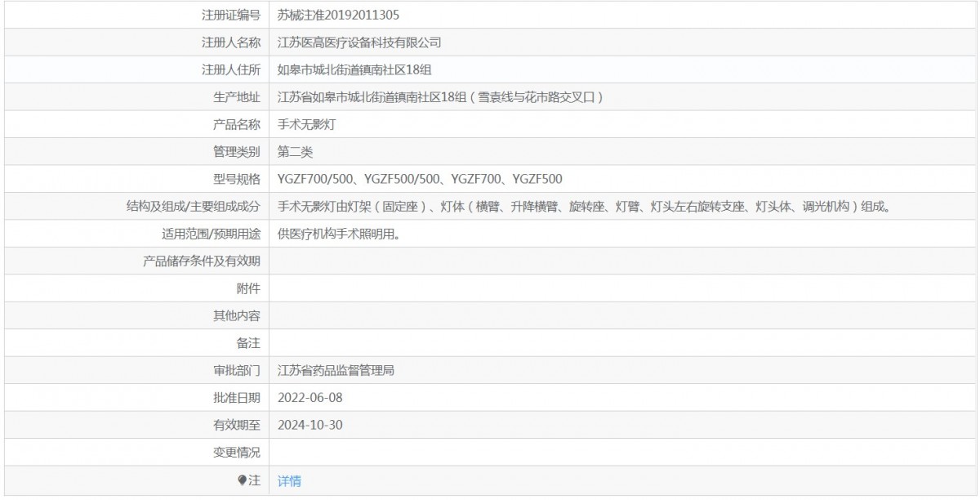Click the 其他内容 label
This screenshot has height=500, width=980.
click(x=237, y=316)
